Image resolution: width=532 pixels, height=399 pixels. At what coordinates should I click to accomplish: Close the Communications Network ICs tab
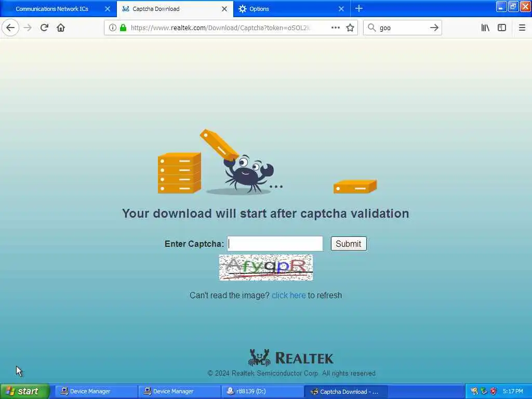point(108,9)
